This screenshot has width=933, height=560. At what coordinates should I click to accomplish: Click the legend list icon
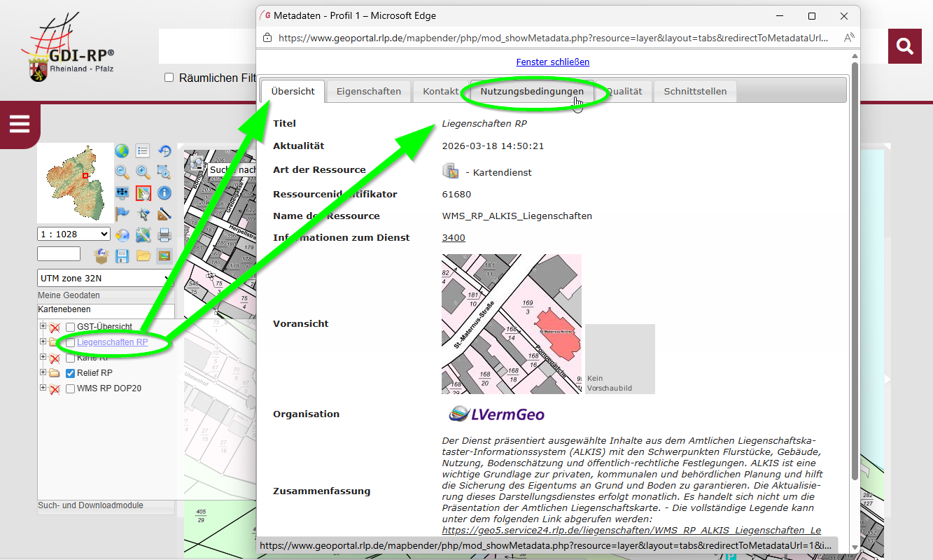click(x=143, y=151)
